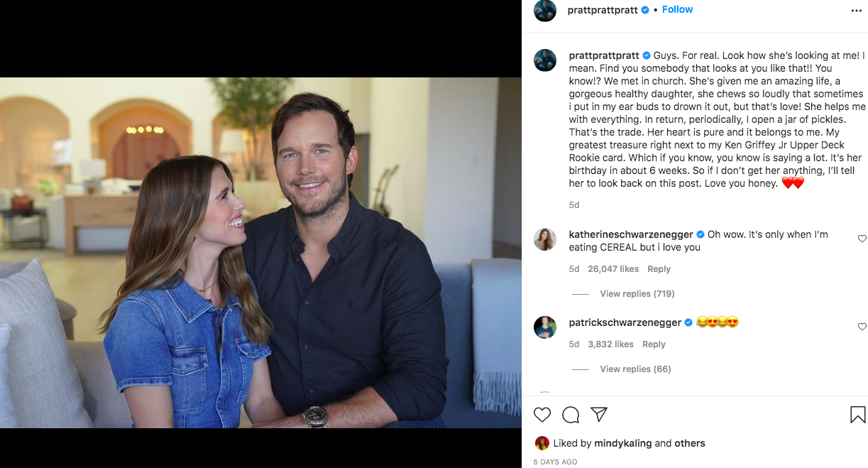Like the post with the heart icon

542,415
